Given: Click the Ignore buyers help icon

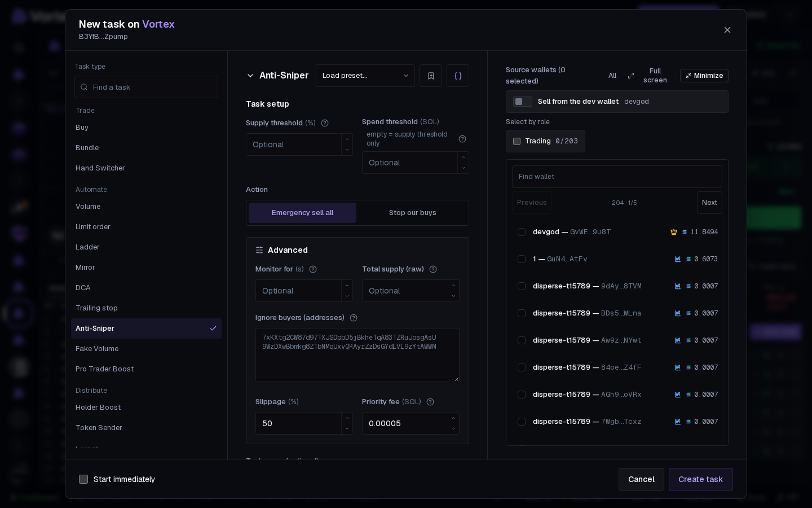Looking at the screenshot, I should pyautogui.click(x=354, y=318).
